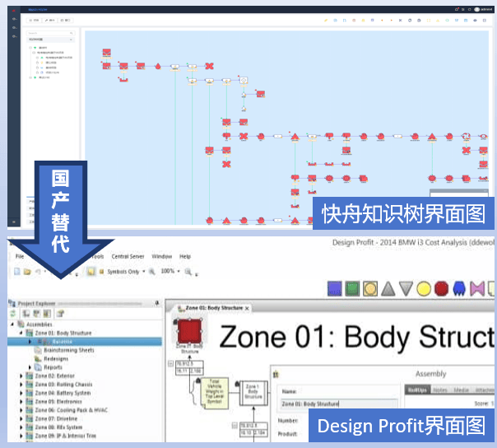Open the Symbols Only dropdown
The height and width of the screenshot is (448, 497).
pos(144,271)
